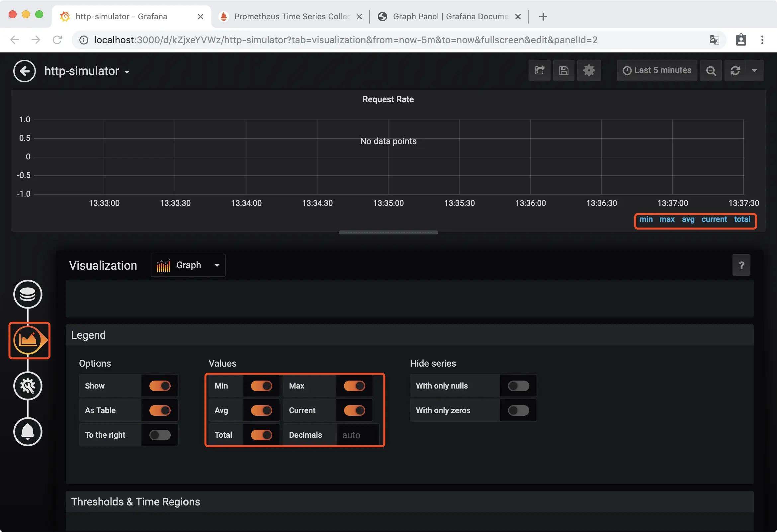
Task: Toggle the Total value switch
Action: coord(261,435)
